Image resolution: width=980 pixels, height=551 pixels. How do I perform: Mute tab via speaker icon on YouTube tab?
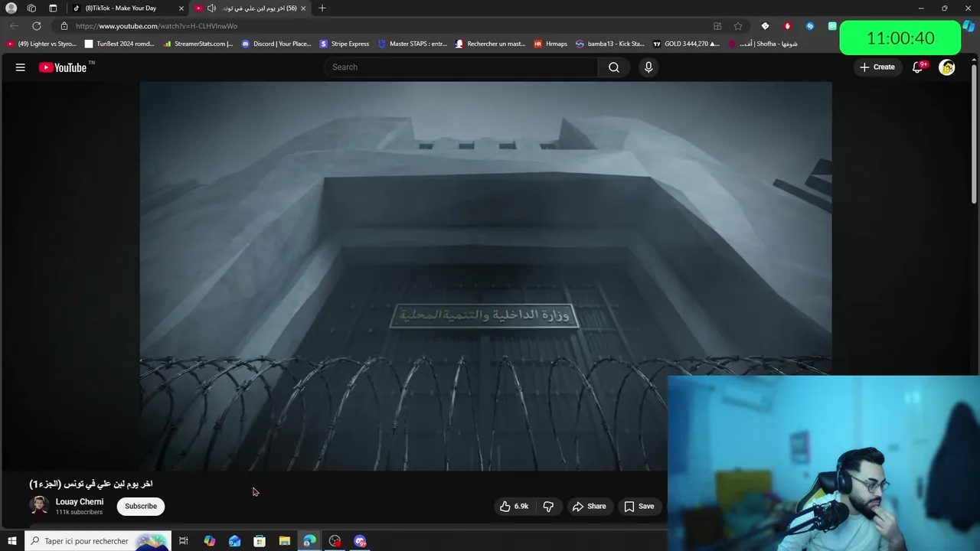[211, 8]
